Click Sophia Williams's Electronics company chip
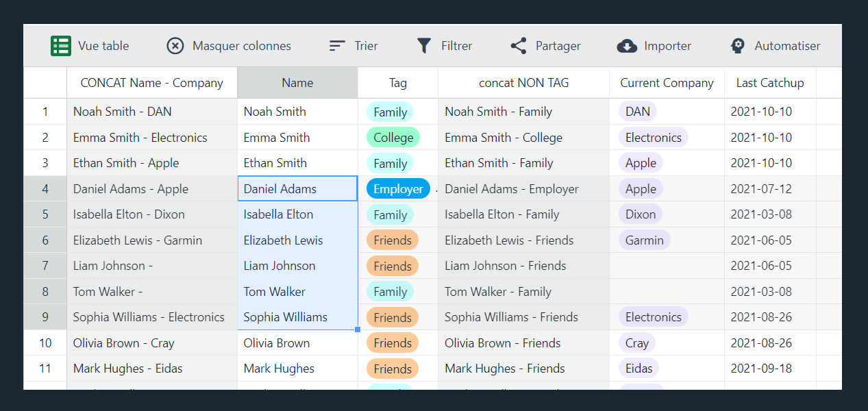This screenshot has height=411, width=868. pos(654,317)
